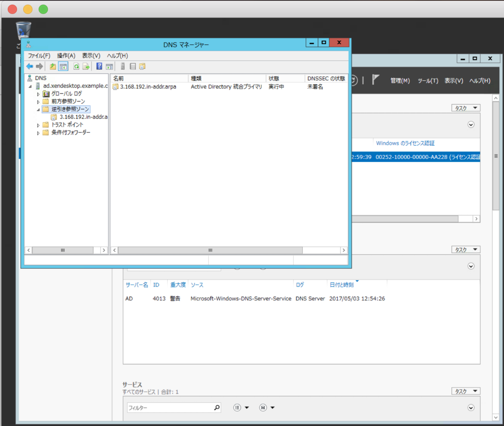Screen dimensions: 504x426
Task: Open Help with the blue question-mark icon
Action: pos(99,66)
